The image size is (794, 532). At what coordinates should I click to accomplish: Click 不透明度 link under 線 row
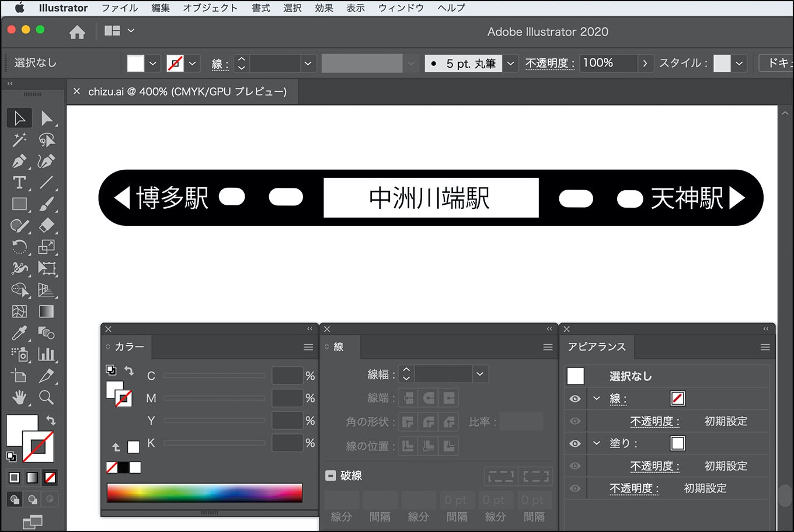[x=654, y=421]
